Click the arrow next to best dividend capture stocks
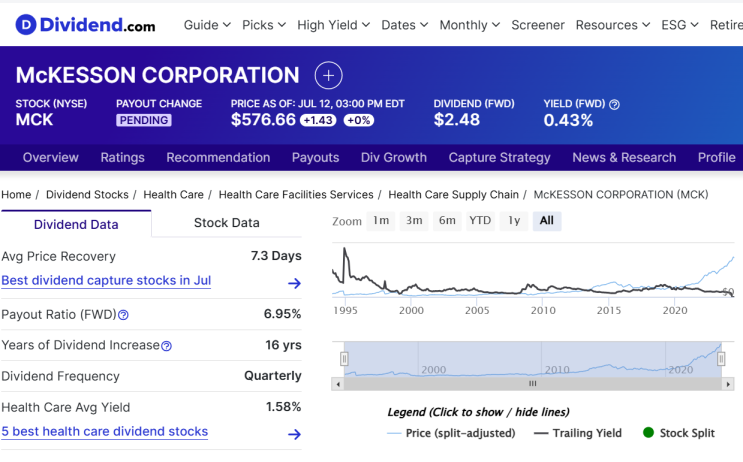This screenshot has width=743, height=462. [x=294, y=283]
